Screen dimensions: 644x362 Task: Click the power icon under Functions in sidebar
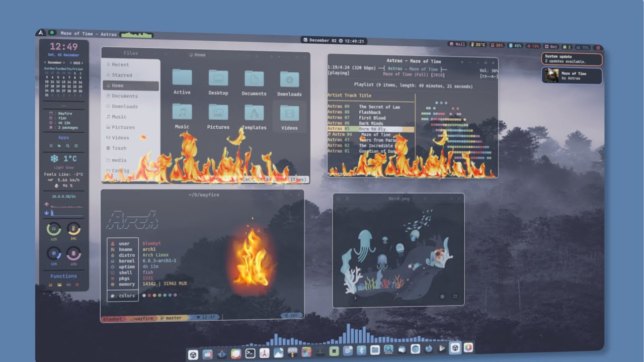click(x=77, y=285)
